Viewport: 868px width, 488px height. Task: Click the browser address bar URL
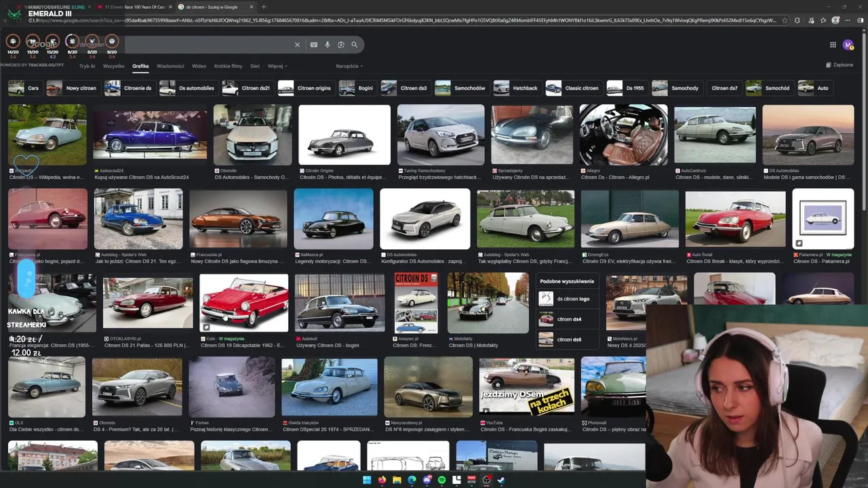(x=407, y=20)
